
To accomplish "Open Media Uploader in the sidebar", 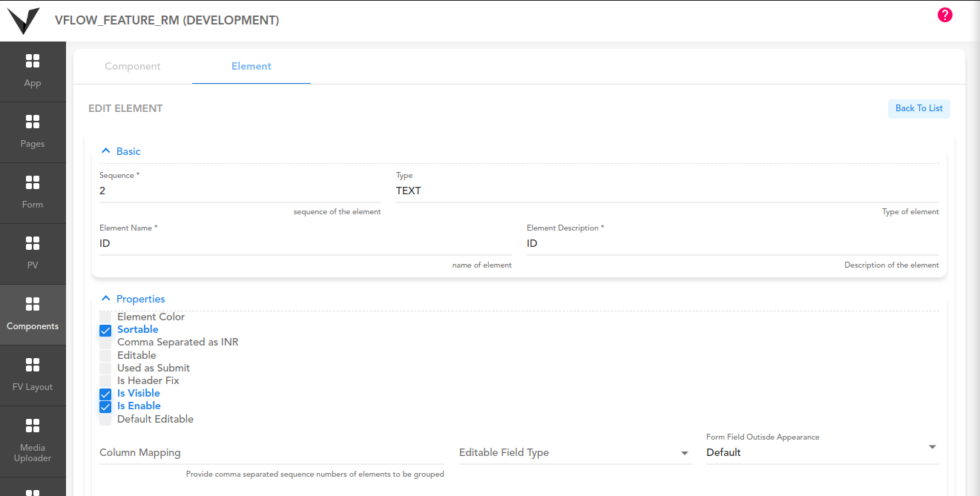I will (x=33, y=441).
